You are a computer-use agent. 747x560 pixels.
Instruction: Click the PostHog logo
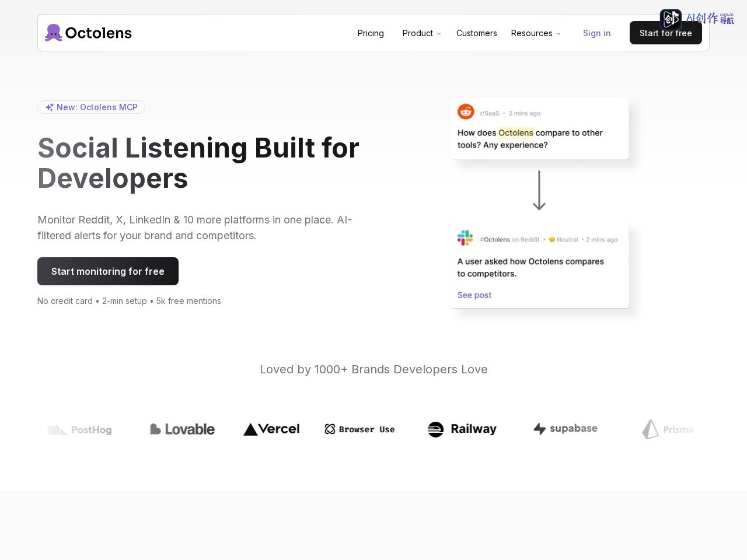pos(79,430)
